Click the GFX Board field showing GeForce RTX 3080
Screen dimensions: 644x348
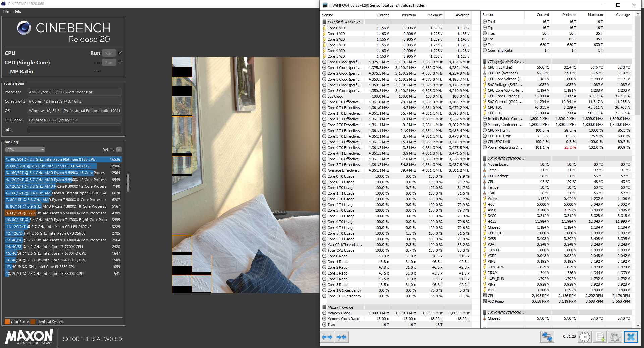click(74, 120)
